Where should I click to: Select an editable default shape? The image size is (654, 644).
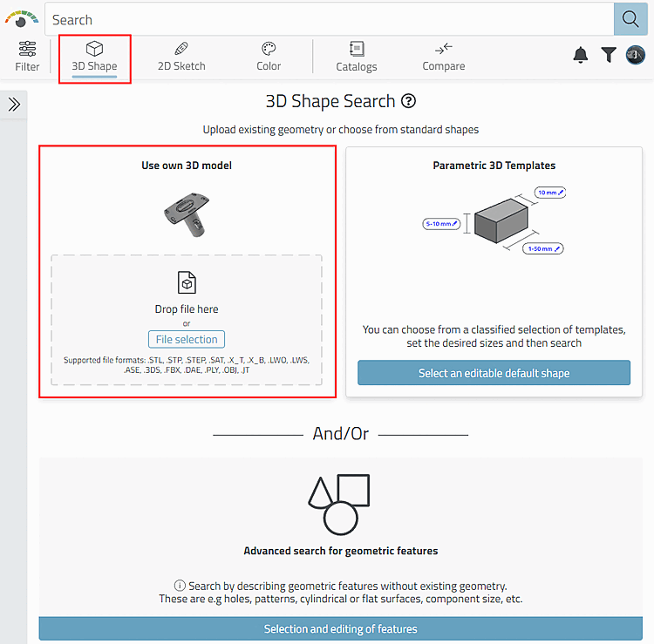[x=494, y=373]
